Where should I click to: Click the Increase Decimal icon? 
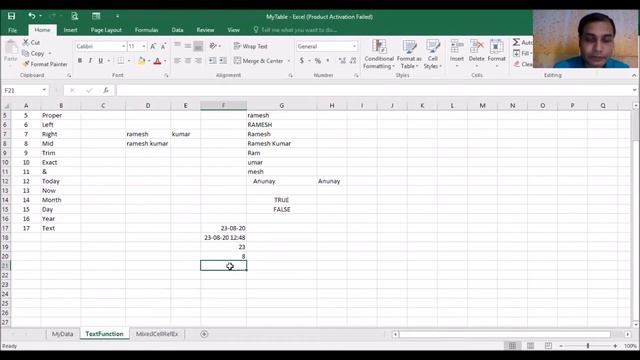[342, 61]
